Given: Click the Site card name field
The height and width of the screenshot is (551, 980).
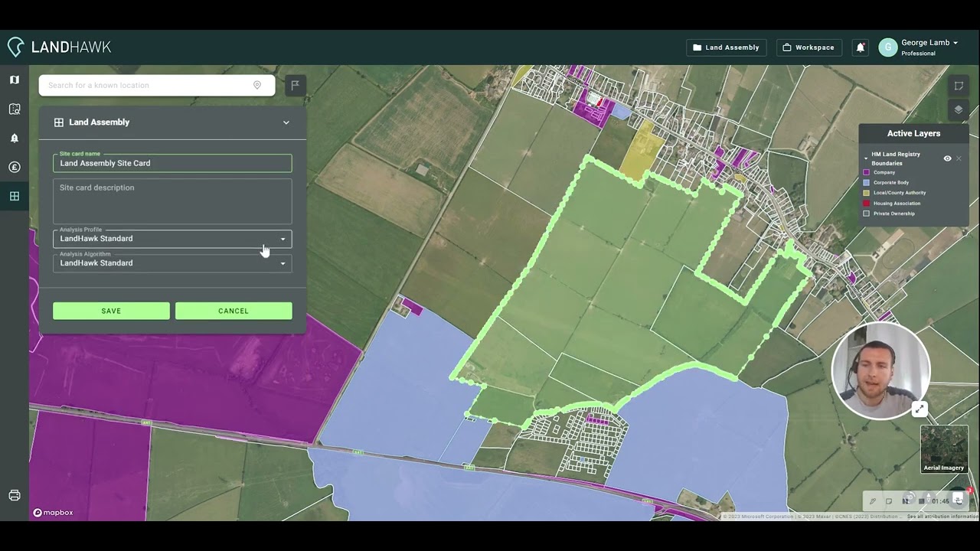Looking at the screenshot, I should click(x=172, y=163).
